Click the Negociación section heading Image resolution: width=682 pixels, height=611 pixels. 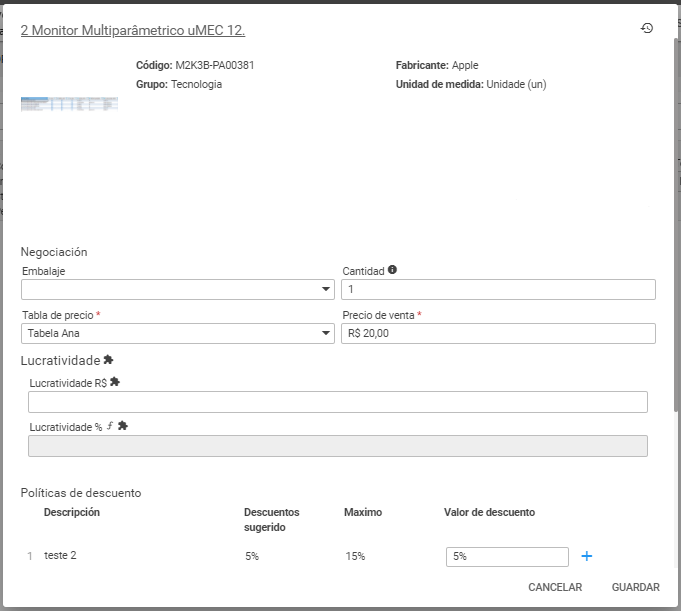point(54,252)
